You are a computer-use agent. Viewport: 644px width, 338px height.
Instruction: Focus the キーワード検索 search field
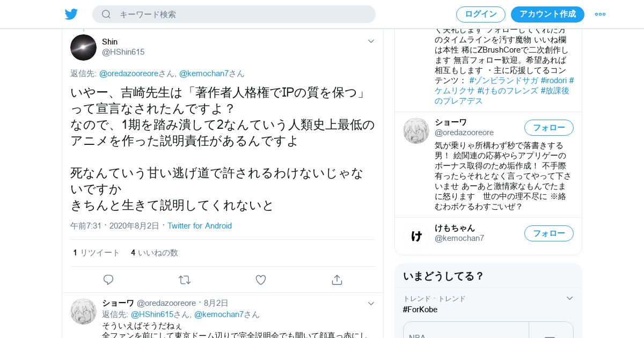click(x=234, y=14)
